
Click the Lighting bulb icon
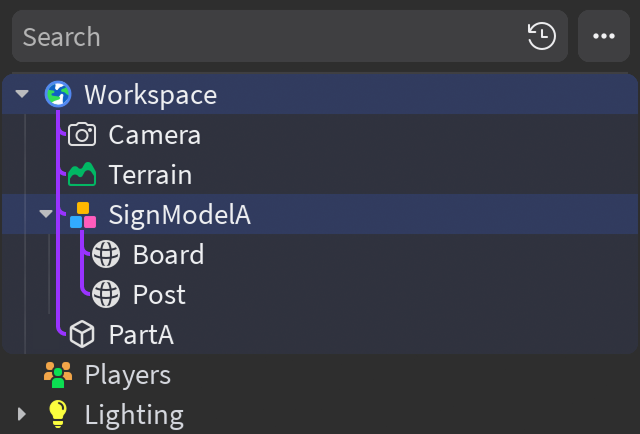click(x=58, y=414)
